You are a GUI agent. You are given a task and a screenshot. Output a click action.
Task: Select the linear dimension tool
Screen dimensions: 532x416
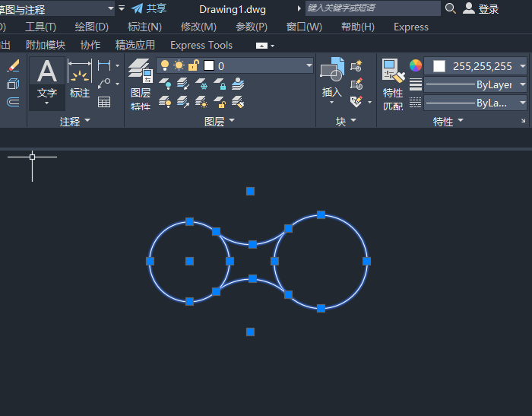click(104, 65)
